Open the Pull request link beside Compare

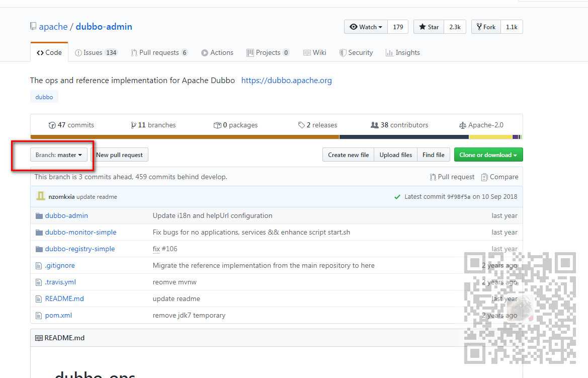point(452,177)
